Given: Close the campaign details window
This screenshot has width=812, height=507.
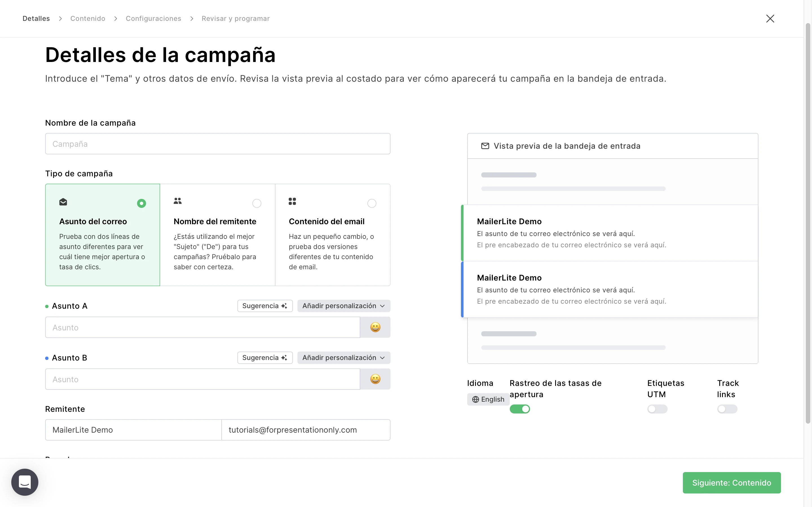Looking at the screenshot, I should point(770,18).
